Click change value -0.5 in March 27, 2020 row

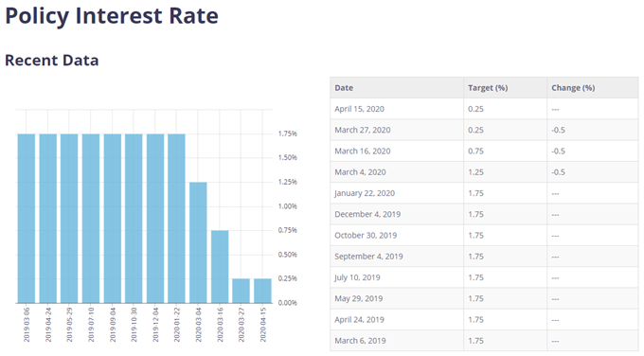click(558, 130)
